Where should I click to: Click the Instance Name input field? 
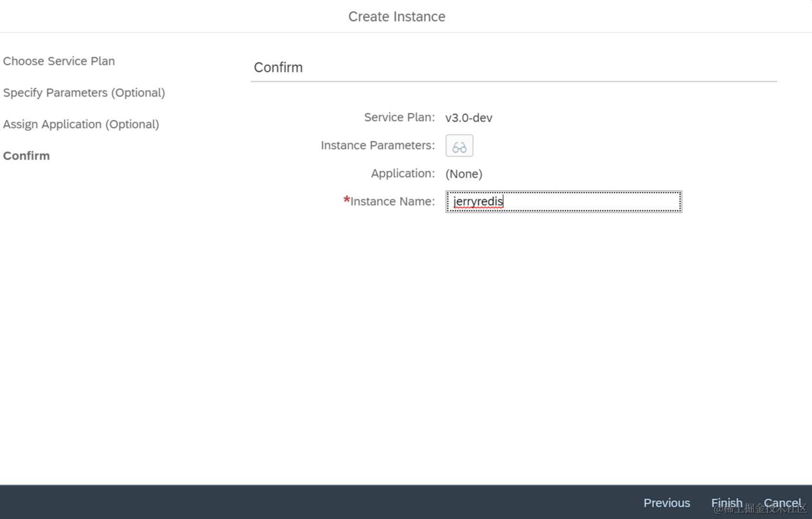click(x=564, y=202)
